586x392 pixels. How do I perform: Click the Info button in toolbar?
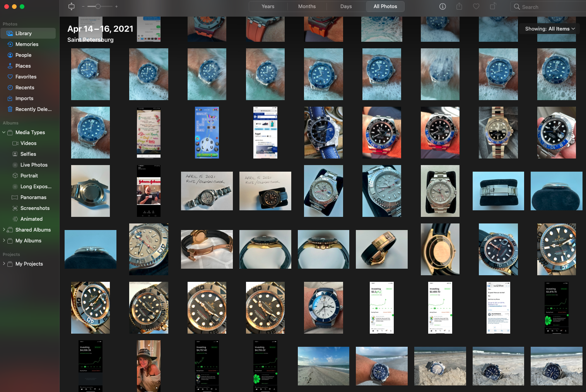tap(442, 7)
